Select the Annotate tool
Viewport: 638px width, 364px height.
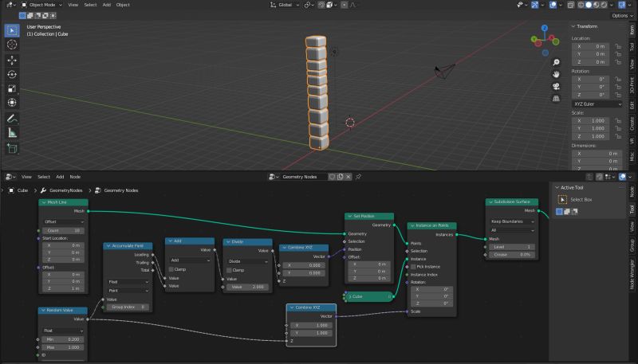pyautogui.click(x=12, y=119)
